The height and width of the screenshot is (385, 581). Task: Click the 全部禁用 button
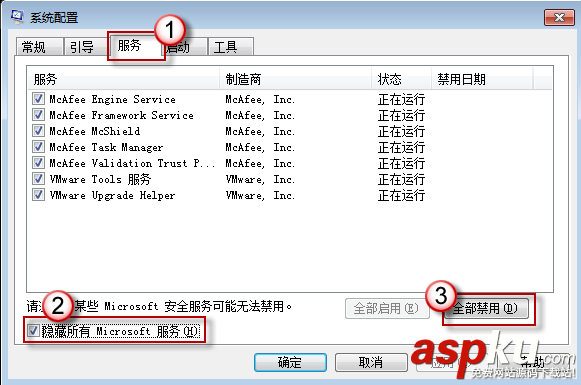(486, 308)
